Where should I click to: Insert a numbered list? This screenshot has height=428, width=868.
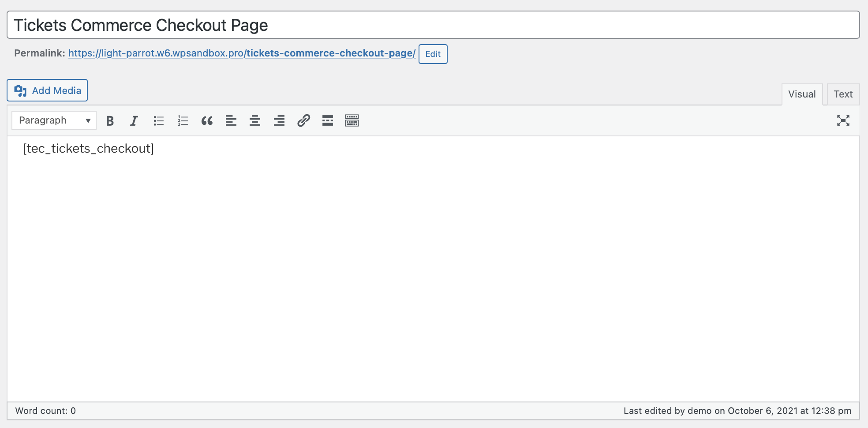click(183, 120)
